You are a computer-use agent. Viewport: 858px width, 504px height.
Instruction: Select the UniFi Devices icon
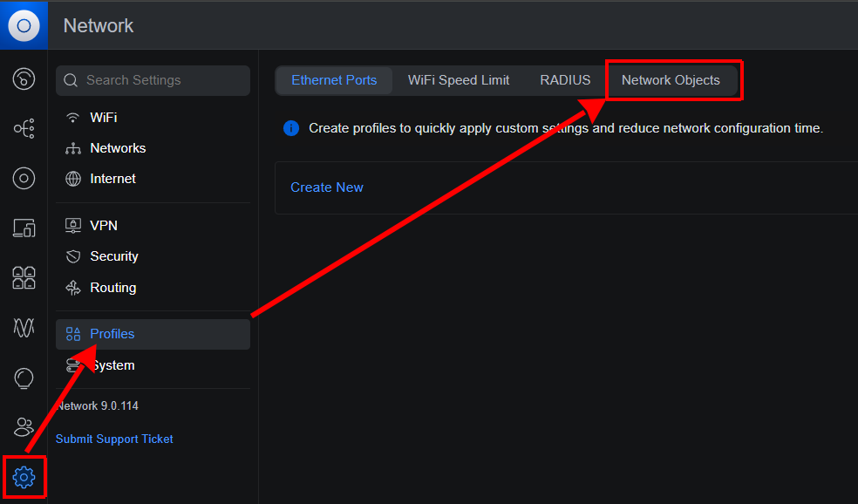point(24,178)
